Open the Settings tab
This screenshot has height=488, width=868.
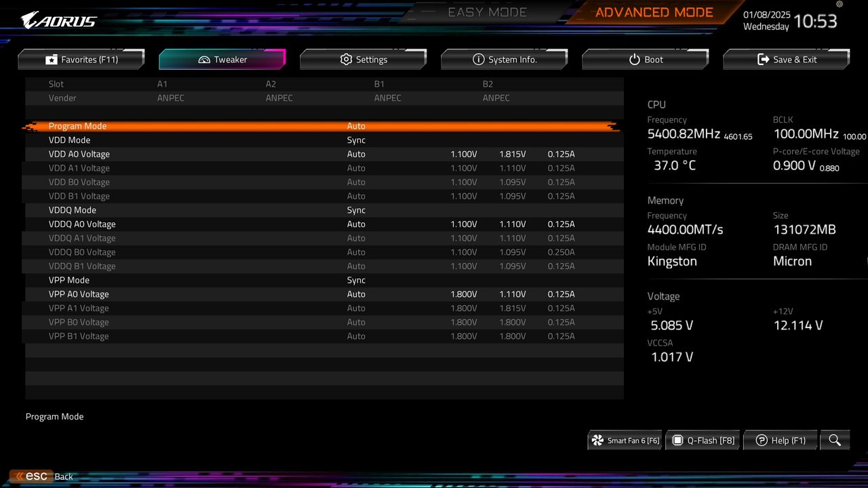coord(363,60)
